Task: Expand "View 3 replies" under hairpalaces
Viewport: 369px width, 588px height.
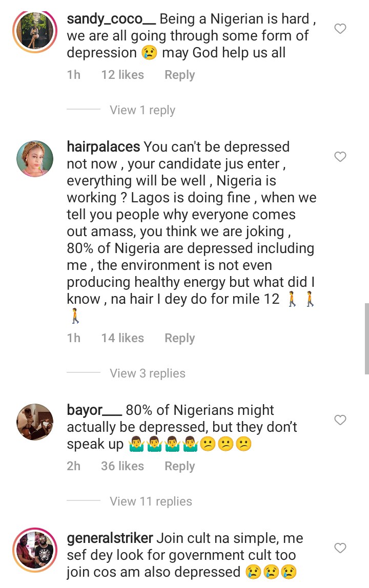Action: [x=148, y=373]
